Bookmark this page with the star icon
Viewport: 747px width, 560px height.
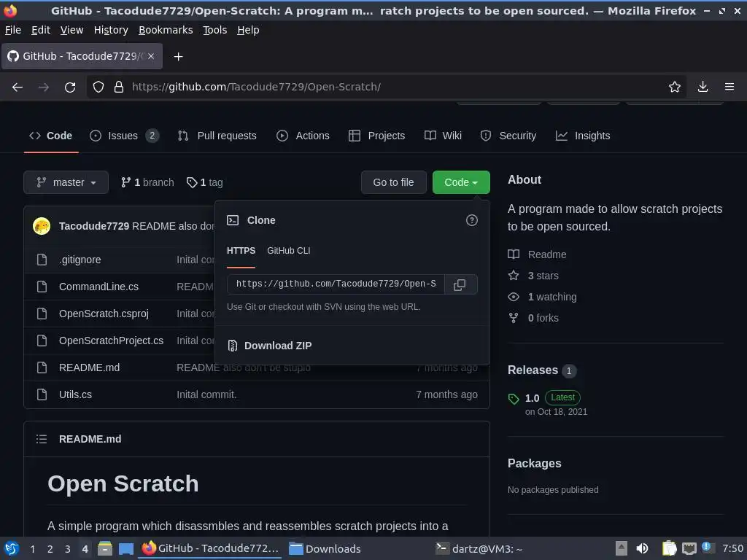[x=675, y=87]
